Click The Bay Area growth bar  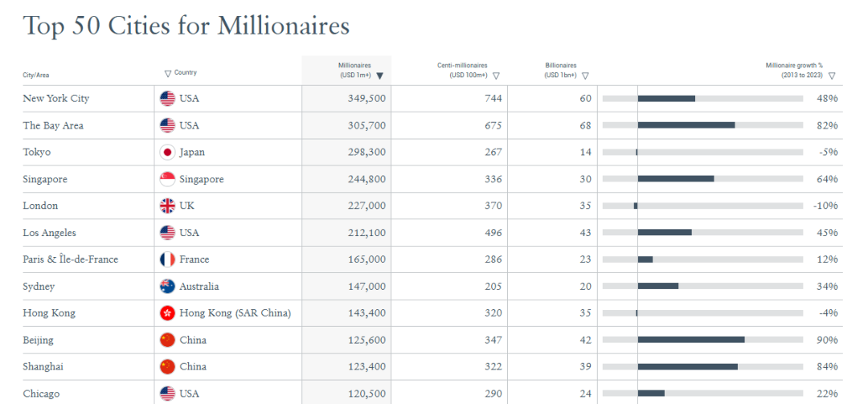coord(686,125)
